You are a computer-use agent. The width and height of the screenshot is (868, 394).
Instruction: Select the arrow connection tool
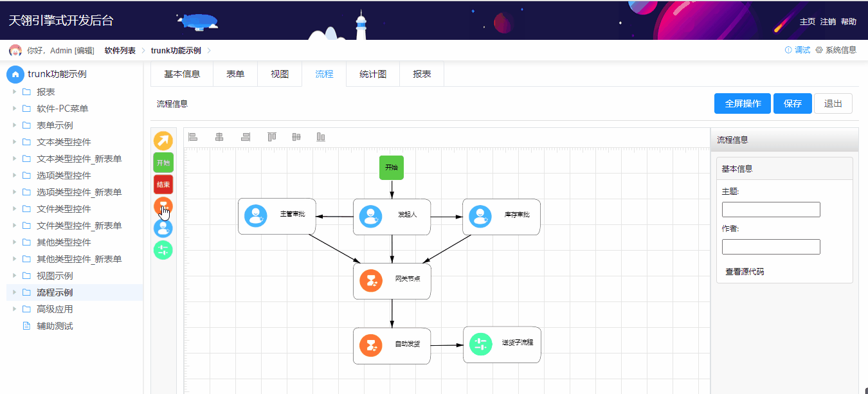click(x=163, y=140)
